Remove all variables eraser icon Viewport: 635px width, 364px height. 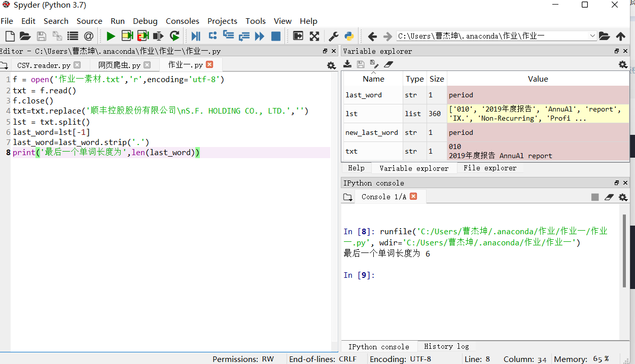coord(389,64)
